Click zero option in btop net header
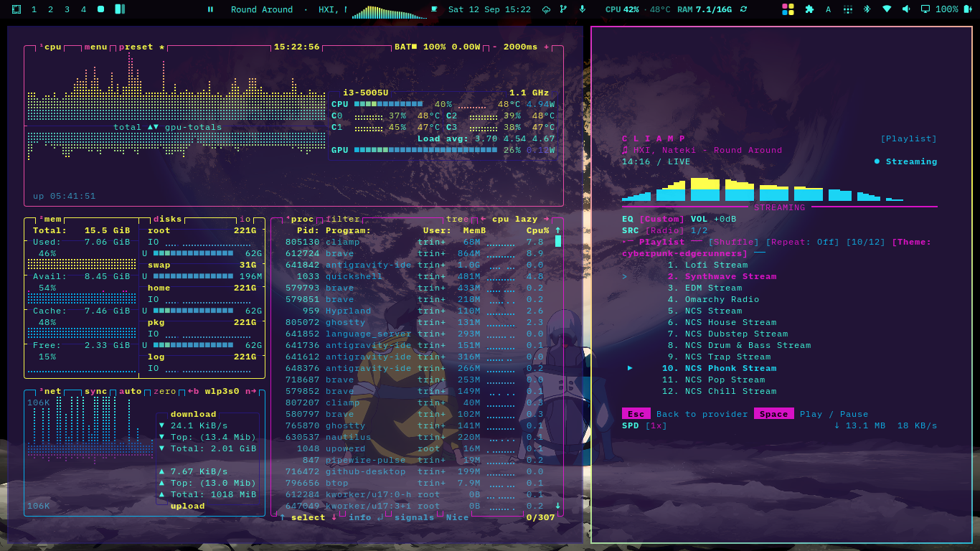 [x=165, y=391]
